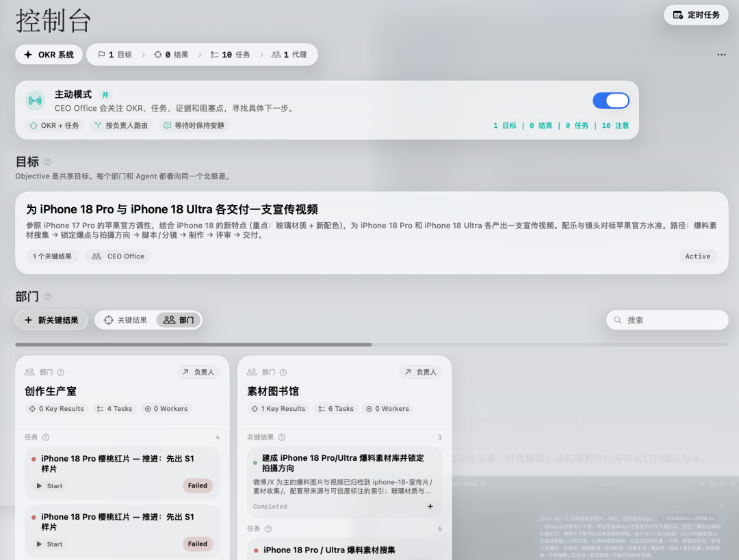Click the 10 注意 counter
739x560 pixels.
pos(615,126)
